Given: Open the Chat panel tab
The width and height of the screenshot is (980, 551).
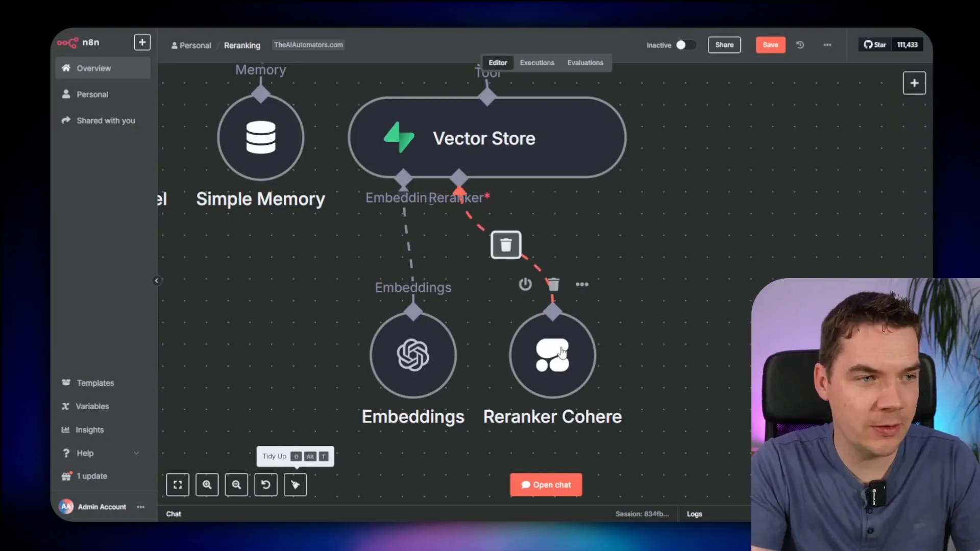Looking at the screenshot, I should [x=174, y=514].
